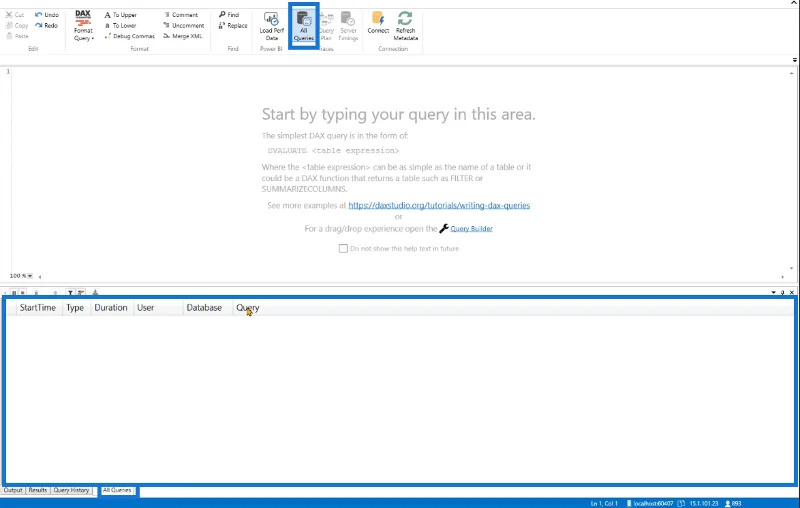
Task: Sort by the Duration column header
Action: coord(111,308)
